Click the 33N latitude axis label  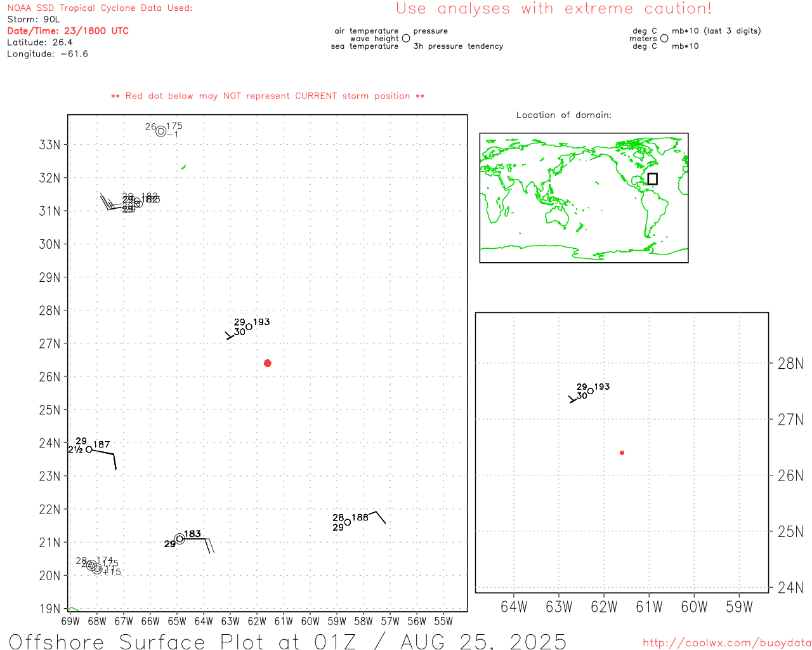[49, 145]
